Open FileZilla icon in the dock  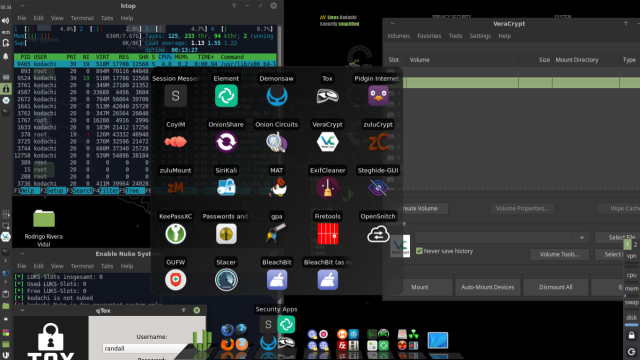[x=342, y=345]
